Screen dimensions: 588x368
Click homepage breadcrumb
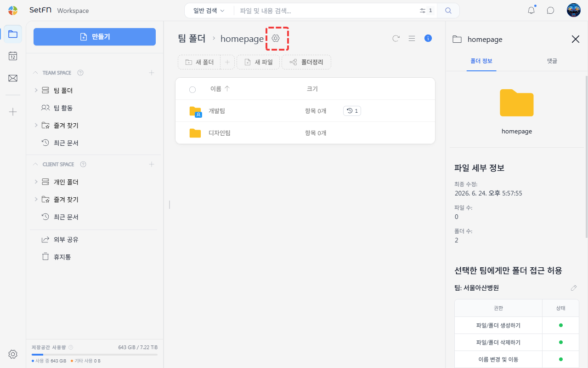[x=242, y=39]
